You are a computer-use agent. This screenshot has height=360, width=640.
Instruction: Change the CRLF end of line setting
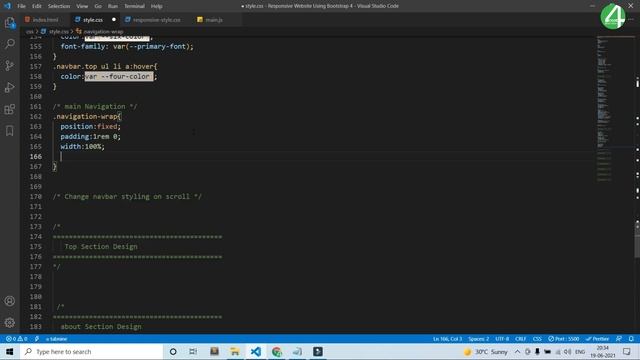(x=520, y=339)
